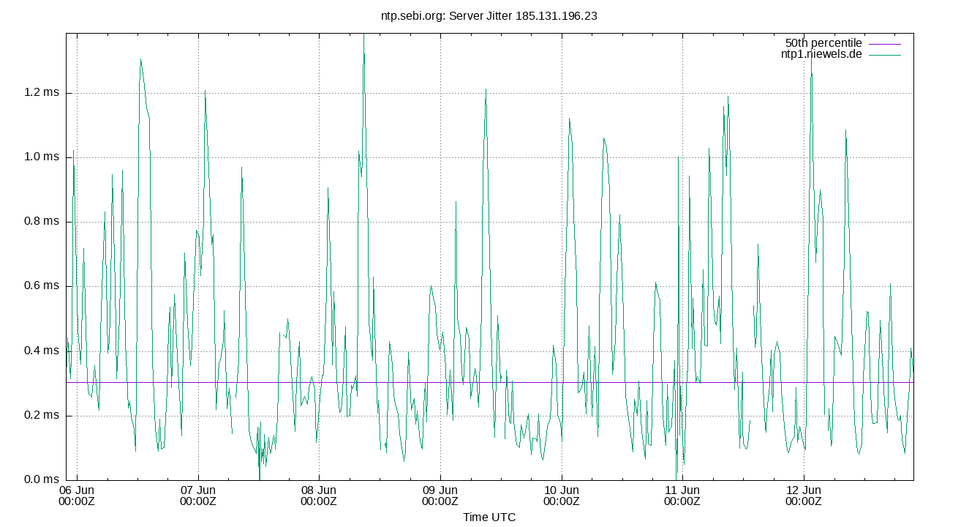This screenshot has height=527, width=980.
Task: Click the '11 Jun 00:00Z' x-axis label
Action: (682, 496)
